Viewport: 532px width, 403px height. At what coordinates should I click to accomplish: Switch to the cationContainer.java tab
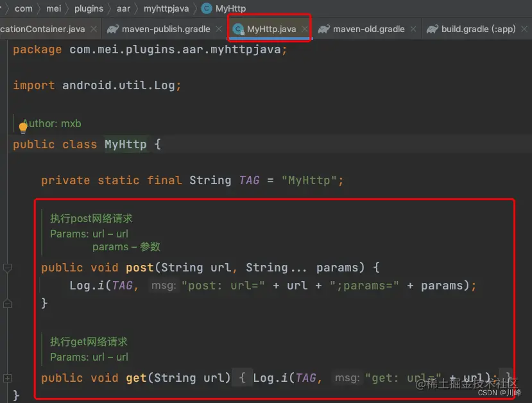[x=42, y=29]
